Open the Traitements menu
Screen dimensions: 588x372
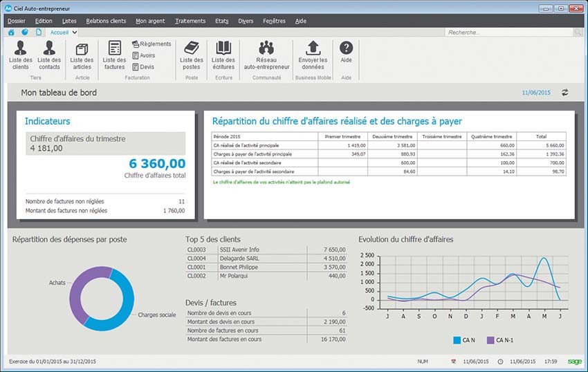190,21
